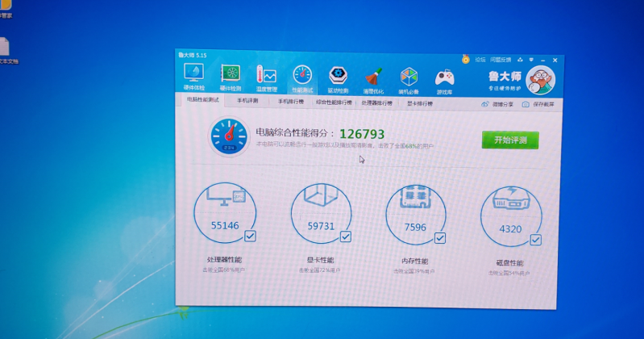Click the disk performance circle showing 4320
Screen dimensions: 644x339
(x=511, y=216)
